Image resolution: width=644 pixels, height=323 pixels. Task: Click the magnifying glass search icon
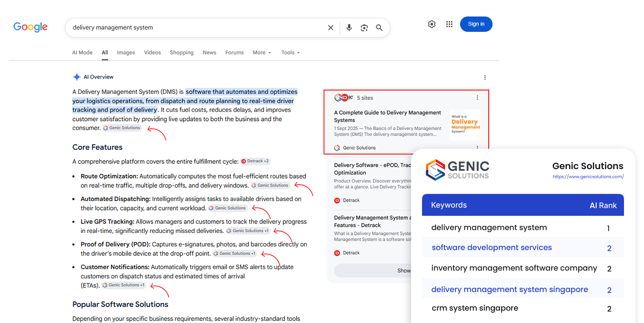click(x=379, y=28)
